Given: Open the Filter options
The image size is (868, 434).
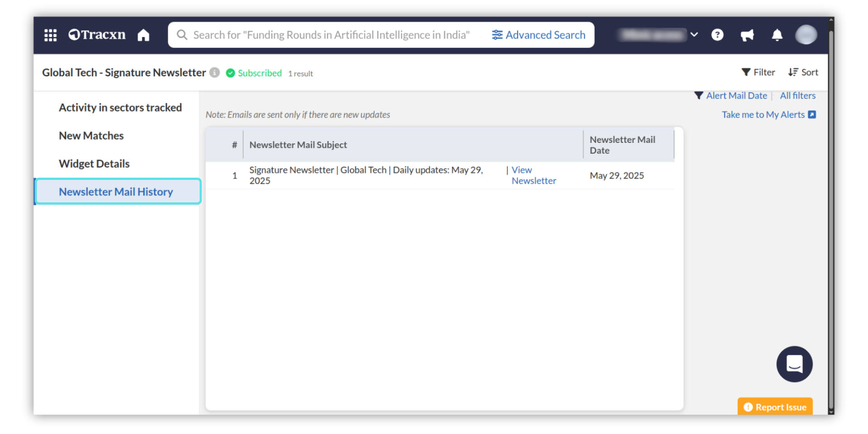Looking at the screenshot, I should tap(758, 72).
